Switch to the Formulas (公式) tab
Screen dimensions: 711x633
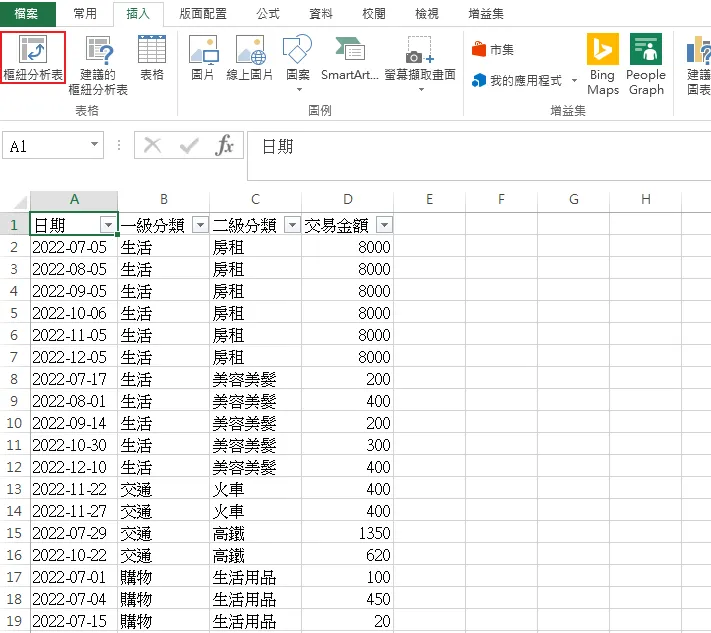(x=268, y=14)
